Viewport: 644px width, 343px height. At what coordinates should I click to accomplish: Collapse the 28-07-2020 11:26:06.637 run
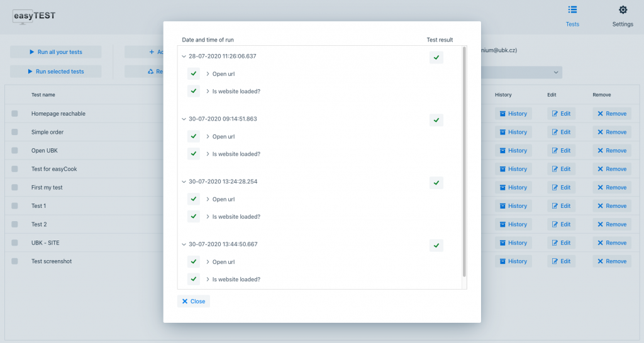[184, 56]
